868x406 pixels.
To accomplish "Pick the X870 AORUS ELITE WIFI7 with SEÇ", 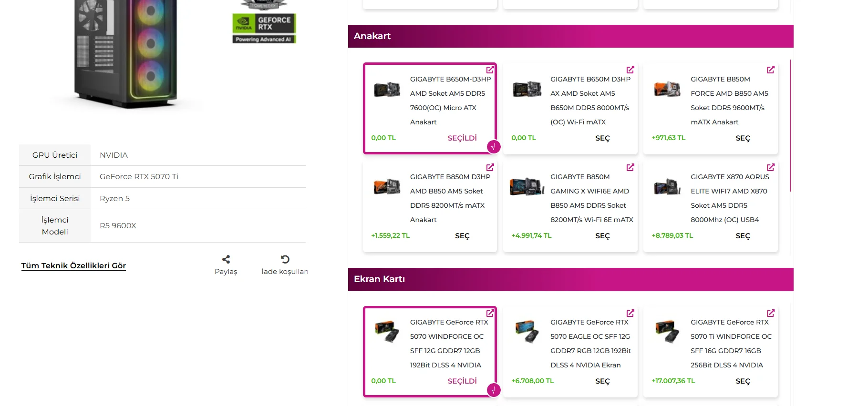I will coord(743,236).
